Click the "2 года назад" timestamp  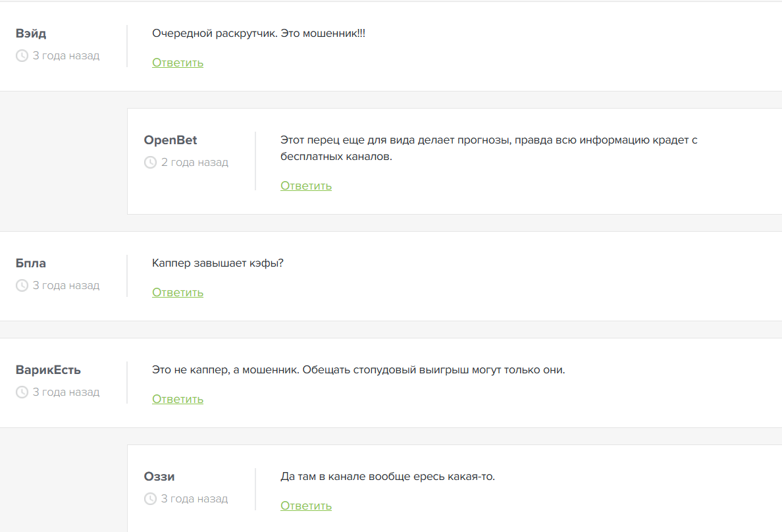[195, 163]
